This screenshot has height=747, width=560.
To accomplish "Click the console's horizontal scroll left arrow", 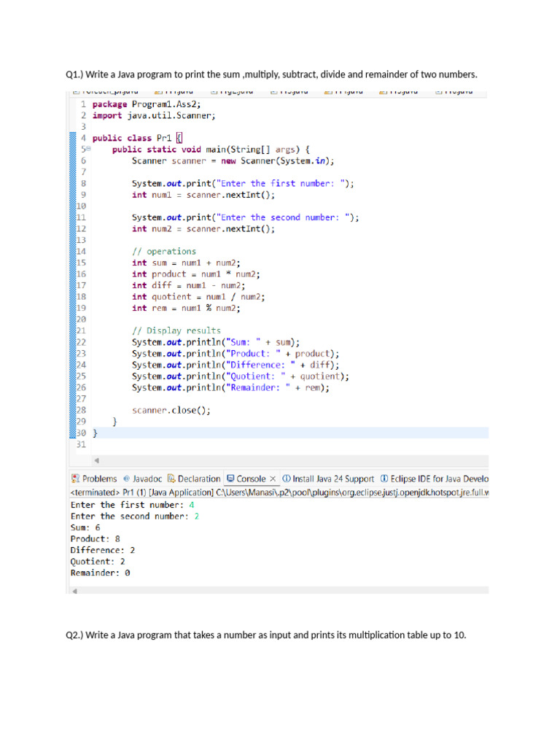I will pos(73,589).
